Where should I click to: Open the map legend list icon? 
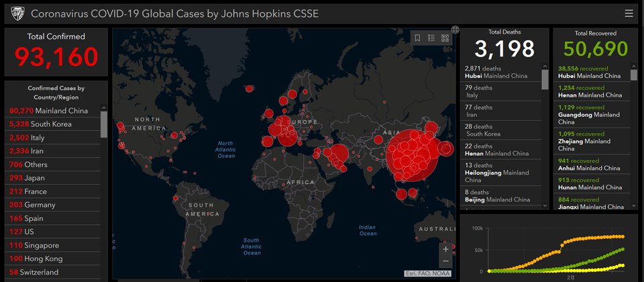click(x=431, y=38)
